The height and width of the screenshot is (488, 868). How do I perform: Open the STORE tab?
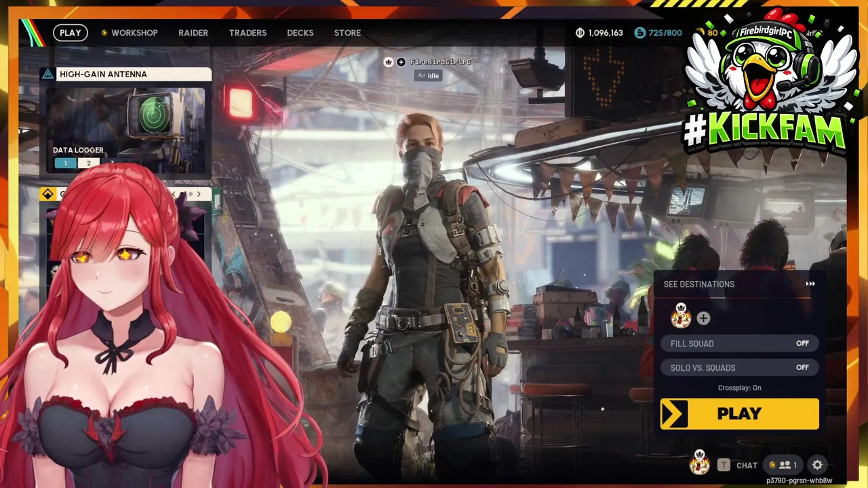347,33
